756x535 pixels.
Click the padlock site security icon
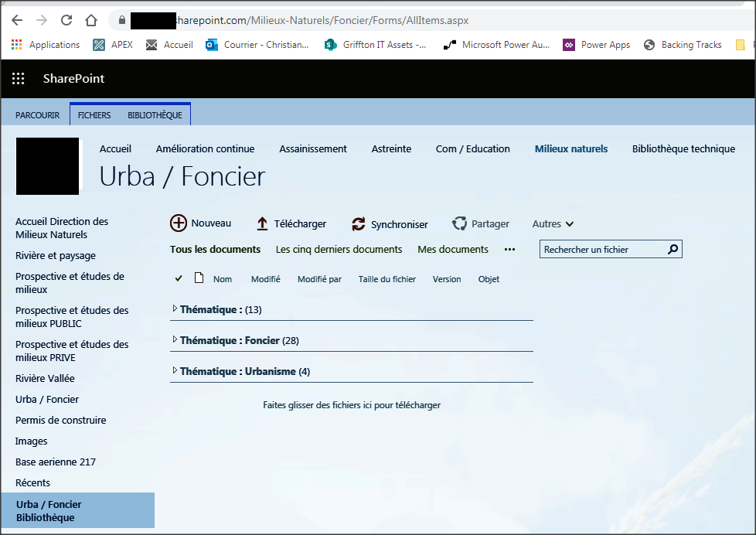pos(122,20)
